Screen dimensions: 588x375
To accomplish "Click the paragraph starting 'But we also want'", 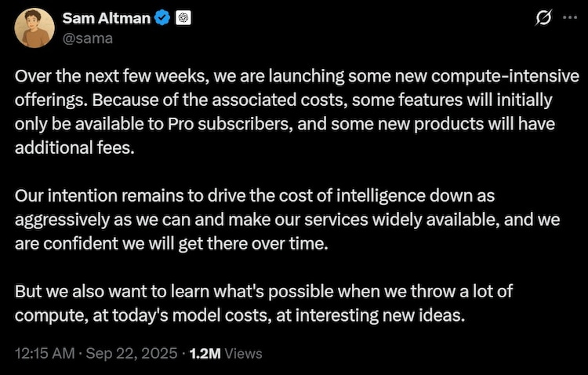I will [263, 303].
